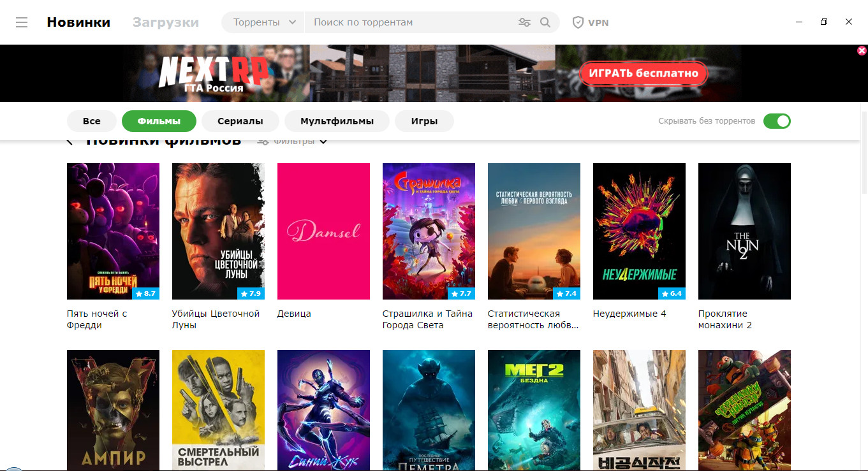Viewport: 868px width, 471px height.
Task: Click the 8.7 rating badge
Action: 146,294
